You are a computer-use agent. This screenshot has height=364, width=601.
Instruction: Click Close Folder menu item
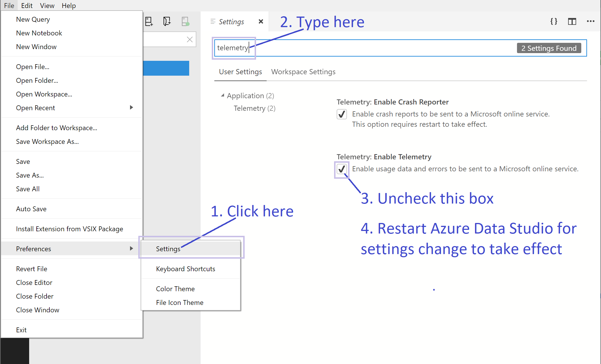click(72, 296)
